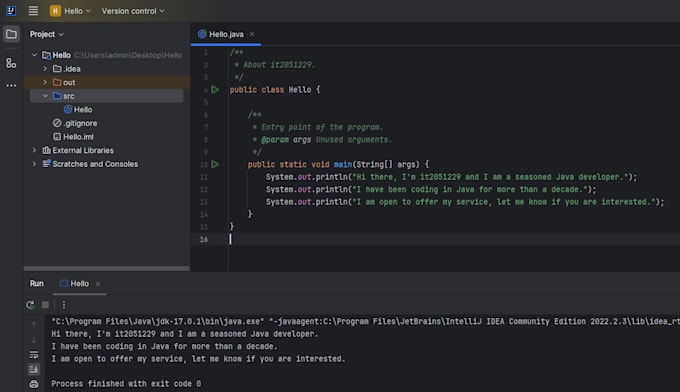
Task: Toggle the Project tool window folder icon
Action: tap(11, 34)
